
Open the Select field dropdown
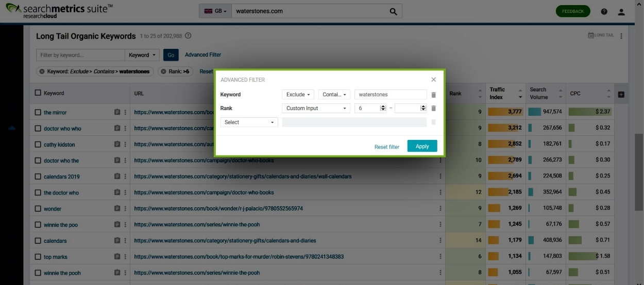pyautogui.click(x=249, y=122)
